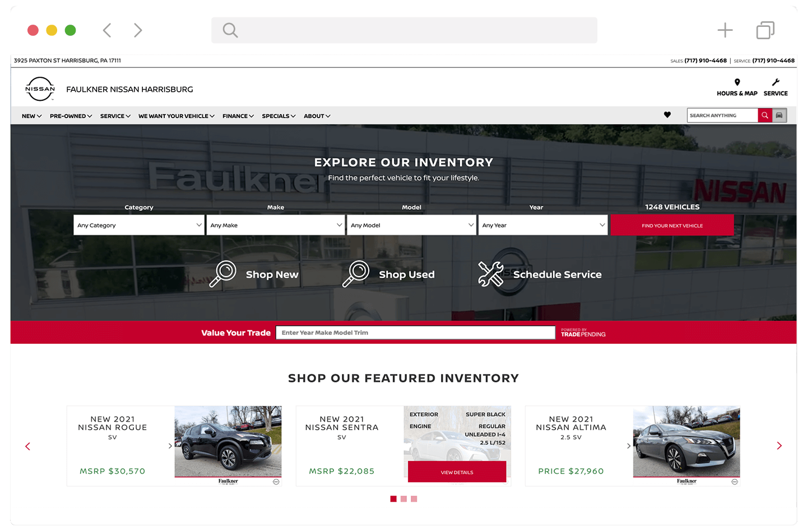The height and width of the screenshot is (532, 807).
Task: Click the red search magnifier icon
Action: pos(764,115)
